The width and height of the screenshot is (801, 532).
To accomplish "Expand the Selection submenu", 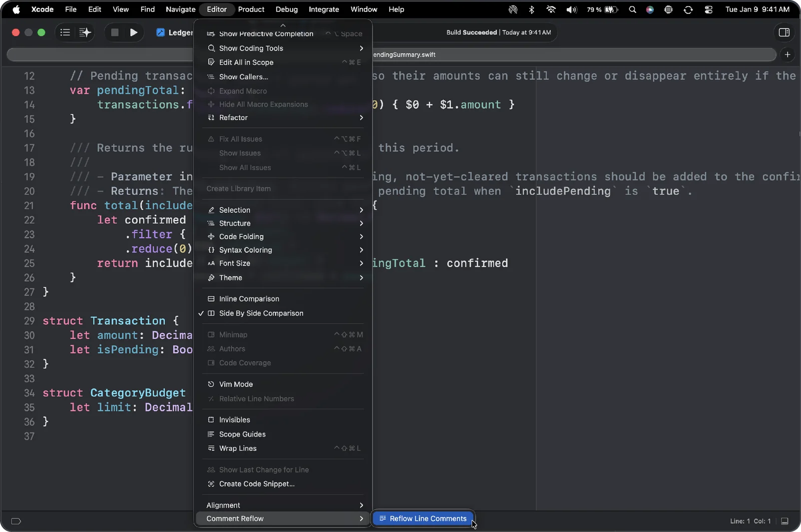I will tap(283, 210).
